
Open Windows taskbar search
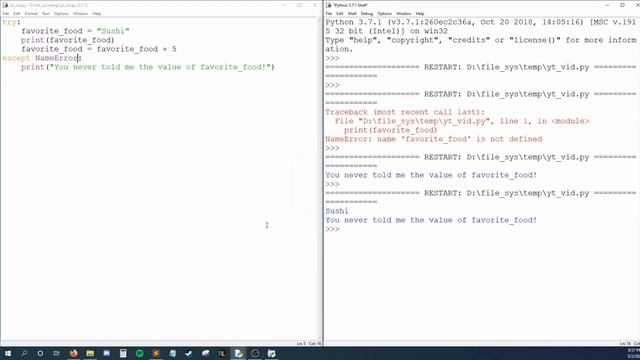pyautogui.click(x=24, y=353)
